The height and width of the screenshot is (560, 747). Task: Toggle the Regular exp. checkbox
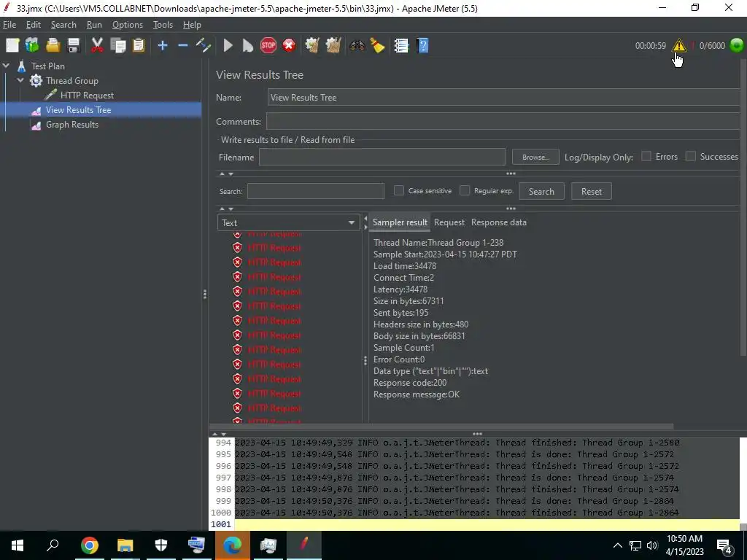point(465,190)
